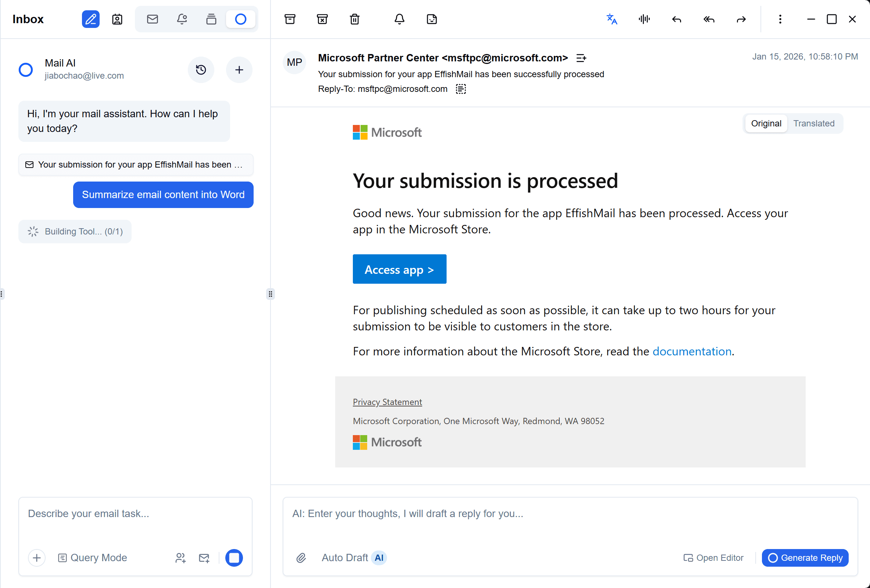Read the email aloud with the voice icon
The image size is (870, 588).
pos(644,19)
